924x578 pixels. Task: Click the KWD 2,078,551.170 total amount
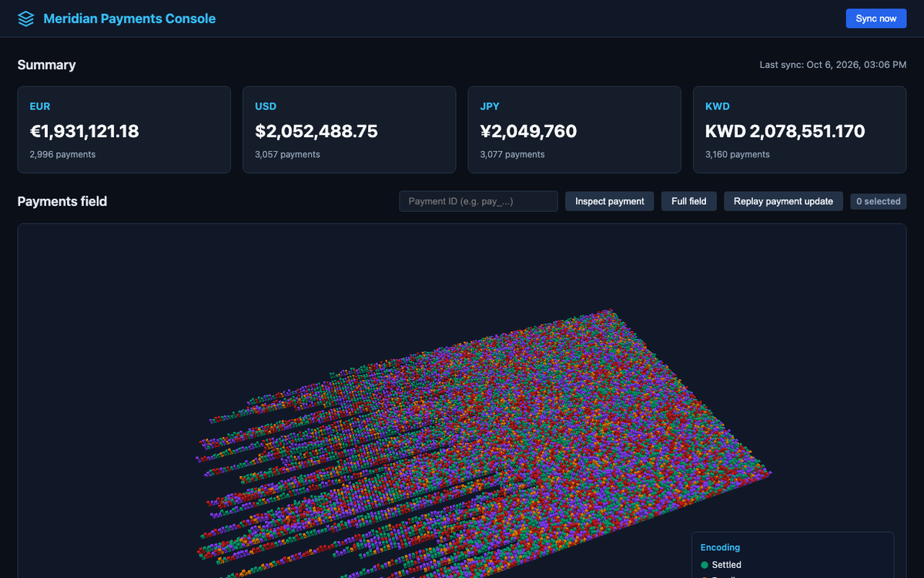[x=785, y=131]
